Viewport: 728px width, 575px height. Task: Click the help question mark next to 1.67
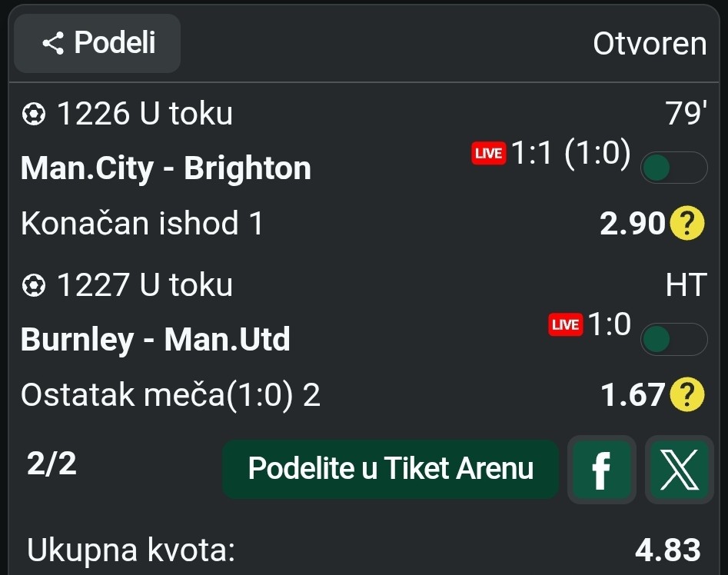tap(687, 395)
